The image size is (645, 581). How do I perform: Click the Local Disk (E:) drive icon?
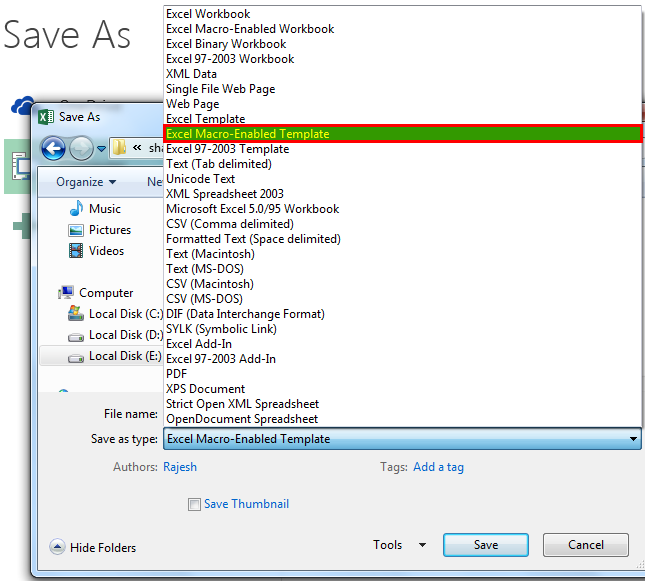pos(76,358)
